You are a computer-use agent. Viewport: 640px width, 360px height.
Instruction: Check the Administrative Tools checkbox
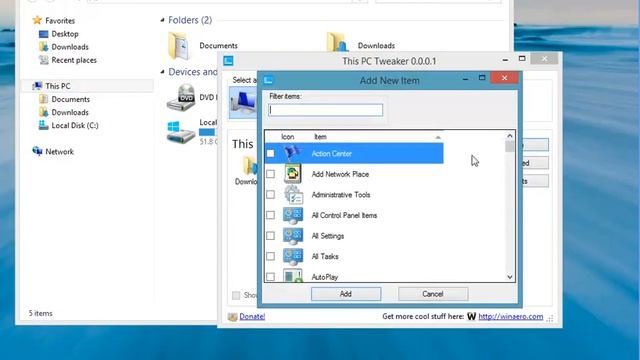click(x=270, y=194)
